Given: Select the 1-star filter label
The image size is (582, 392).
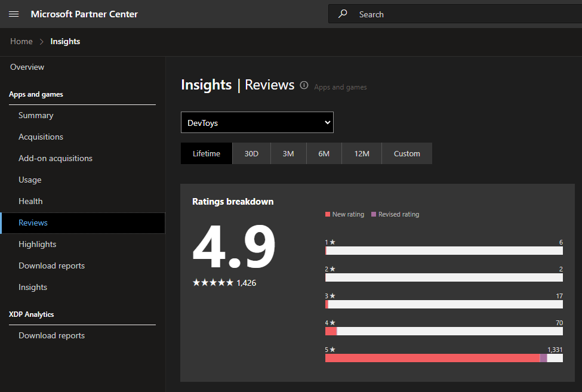Looking at the screenshot, I should (x=330, y=242).
